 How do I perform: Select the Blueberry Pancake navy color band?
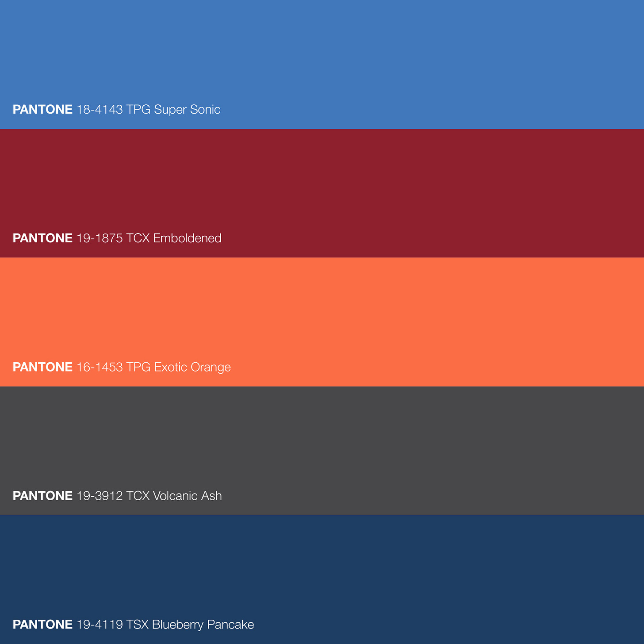(322, 579)
